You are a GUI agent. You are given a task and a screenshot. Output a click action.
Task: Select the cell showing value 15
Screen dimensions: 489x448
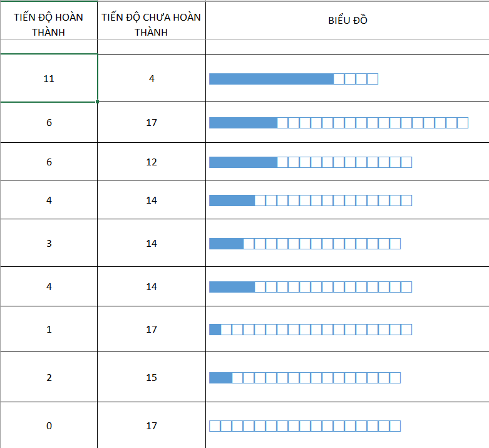point(152,378)
